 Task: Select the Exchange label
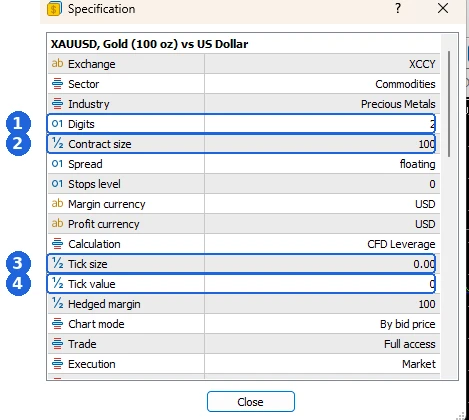pos(92,64)
